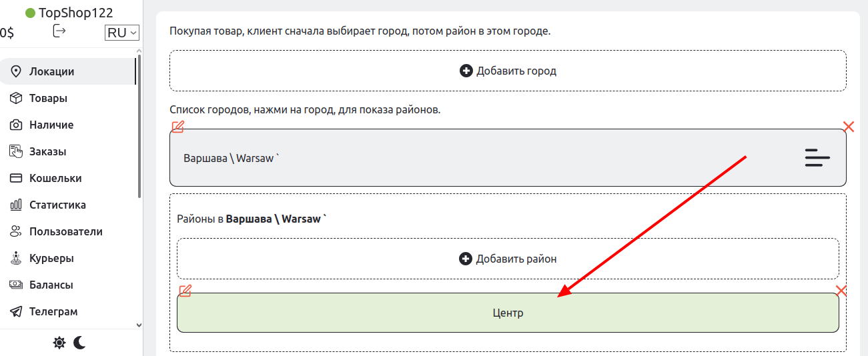Expand the Варшава \ Warsaw districts menu icon
The width and height of the screenshot is (868, 356).
[817, 158]
